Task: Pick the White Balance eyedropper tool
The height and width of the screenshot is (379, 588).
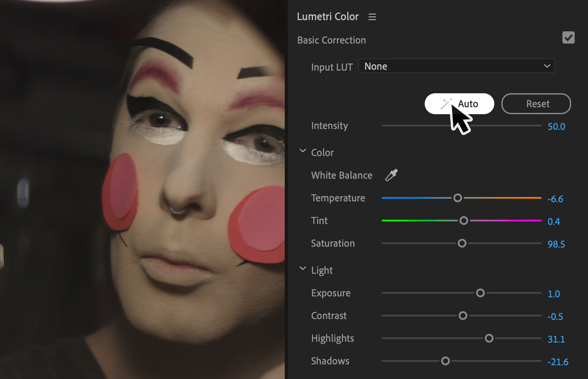Action: [391, 175]
